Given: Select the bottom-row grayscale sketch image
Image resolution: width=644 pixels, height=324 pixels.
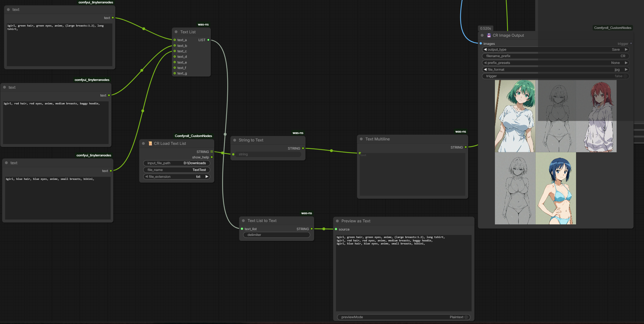Looking at the screenshot, I should point(515,188).
